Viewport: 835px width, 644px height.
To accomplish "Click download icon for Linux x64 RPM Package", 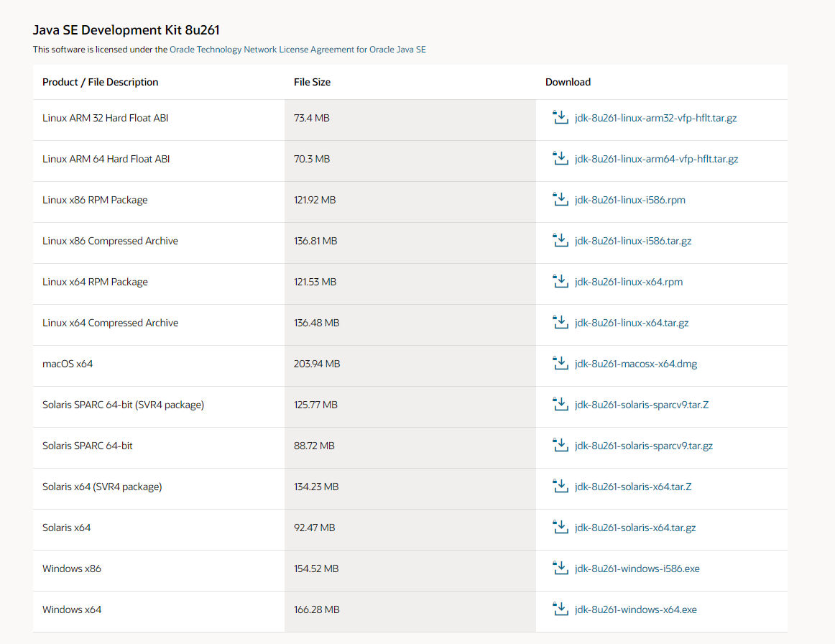I will tap(560, 281).
